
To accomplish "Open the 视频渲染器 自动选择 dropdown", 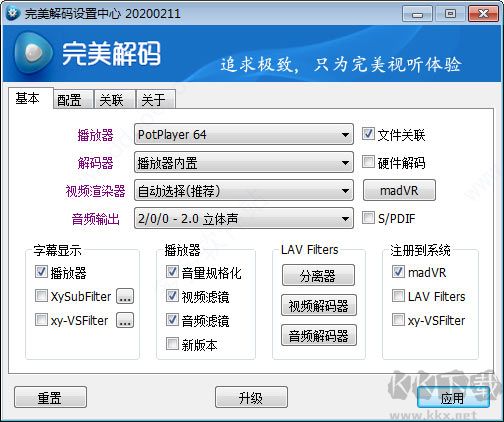I will point(244,190).
